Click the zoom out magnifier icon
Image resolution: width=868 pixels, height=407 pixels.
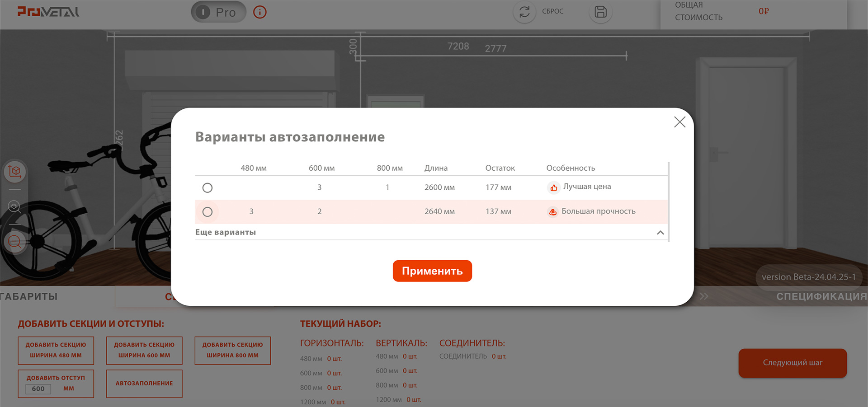pyautogui.click(x=15, y=242)
